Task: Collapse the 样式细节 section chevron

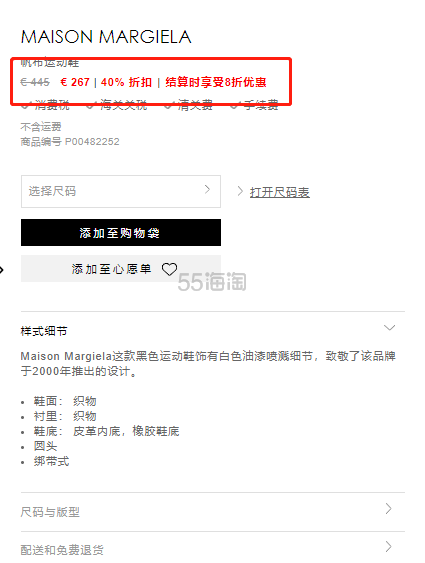Action: coord(389,327)
